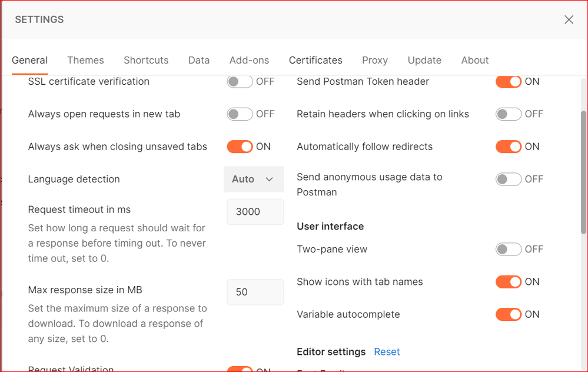Close the Settings dialog with the X

pos(569,19)
